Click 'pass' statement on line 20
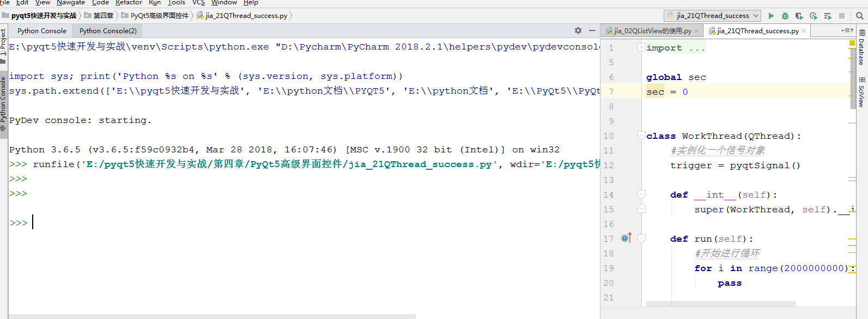This screenshot has height=319, width=868. 730,283
